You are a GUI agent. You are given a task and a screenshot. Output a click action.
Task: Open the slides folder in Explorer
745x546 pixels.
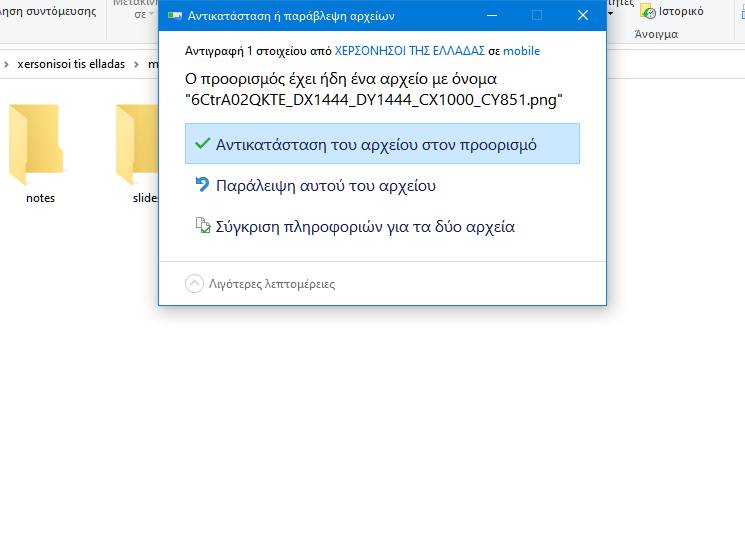(x=137, y=154)
